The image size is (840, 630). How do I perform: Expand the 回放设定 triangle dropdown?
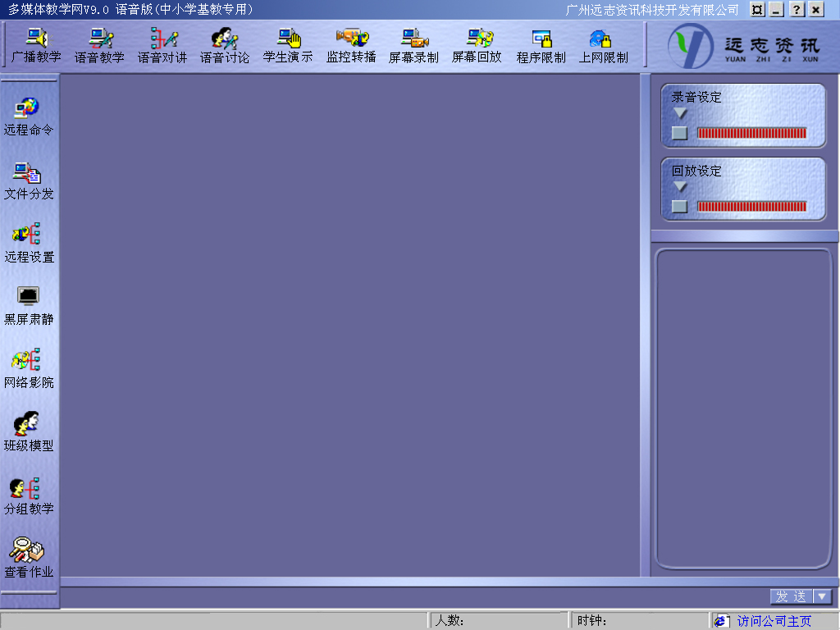pos(680,187)
